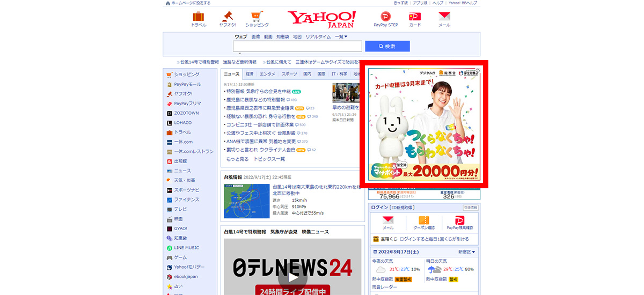
Task: Select the 経済 news tab
Action: point(250,74)
